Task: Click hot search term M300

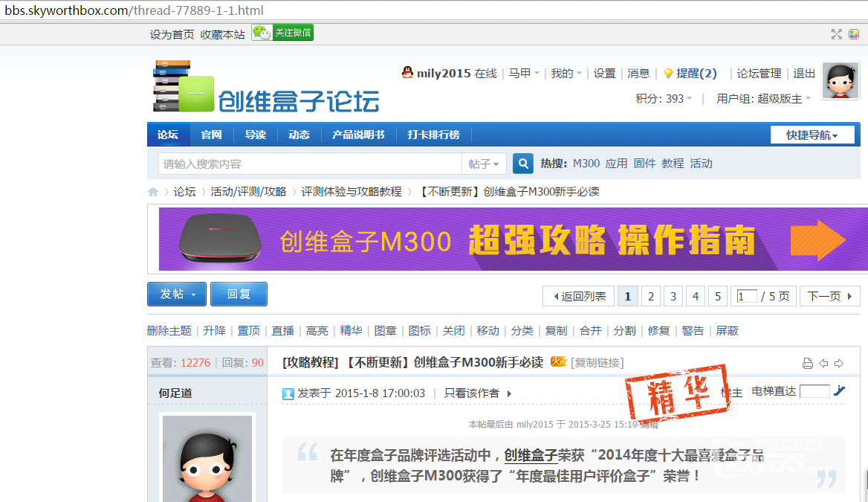Action: [586, 164]
